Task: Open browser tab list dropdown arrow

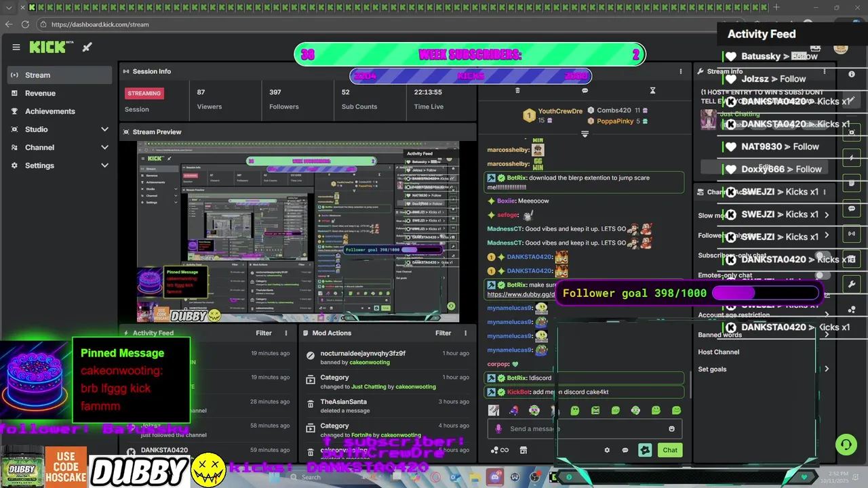Action: click(x=9, y=7)
